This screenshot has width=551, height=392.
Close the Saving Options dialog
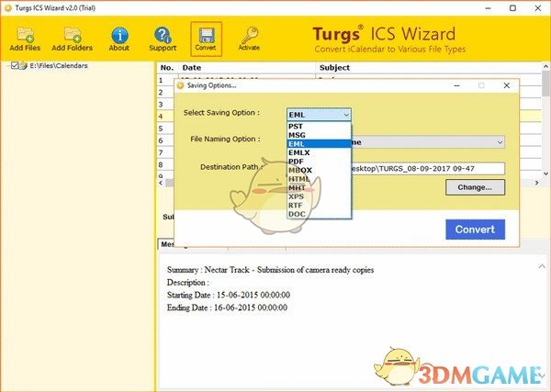[x=506, y=85]
